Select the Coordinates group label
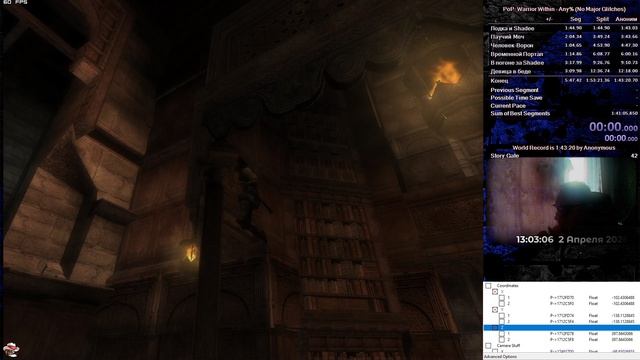The image size is (640, 360). pyautogui.click(x=507, y=286)
